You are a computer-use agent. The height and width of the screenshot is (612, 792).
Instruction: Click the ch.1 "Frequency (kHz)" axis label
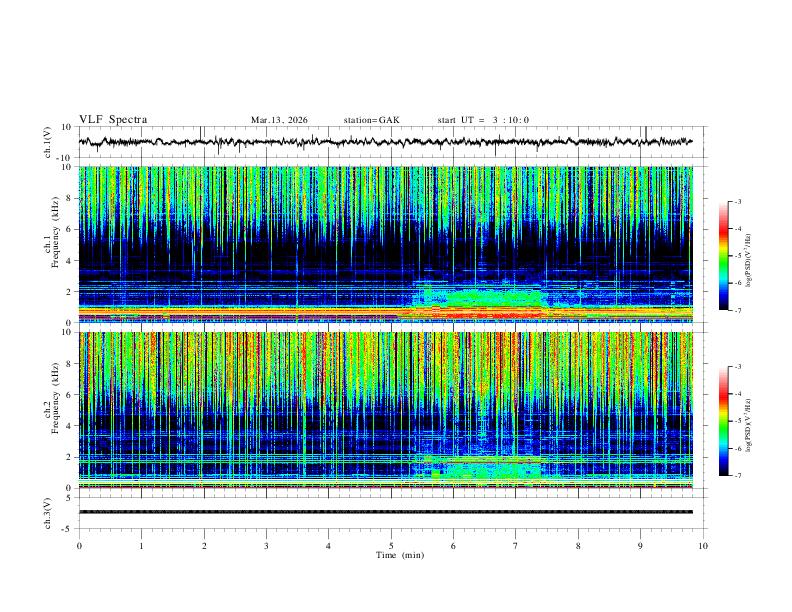coord(55,233)
